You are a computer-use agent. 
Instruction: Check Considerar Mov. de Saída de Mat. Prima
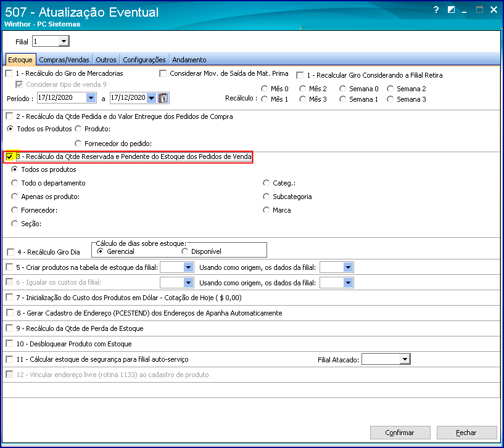pyautogui.click(x=163, y=73)
